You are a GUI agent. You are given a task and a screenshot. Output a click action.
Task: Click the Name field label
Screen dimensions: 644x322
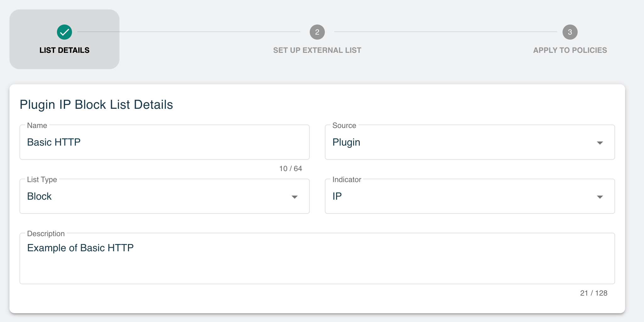[x=37, y=125]
